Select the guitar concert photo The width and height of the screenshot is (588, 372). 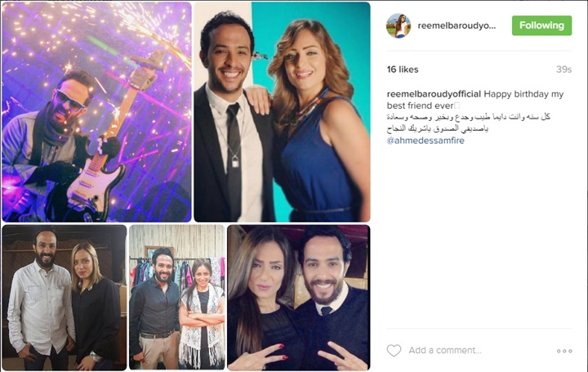(x=96, y=112)
